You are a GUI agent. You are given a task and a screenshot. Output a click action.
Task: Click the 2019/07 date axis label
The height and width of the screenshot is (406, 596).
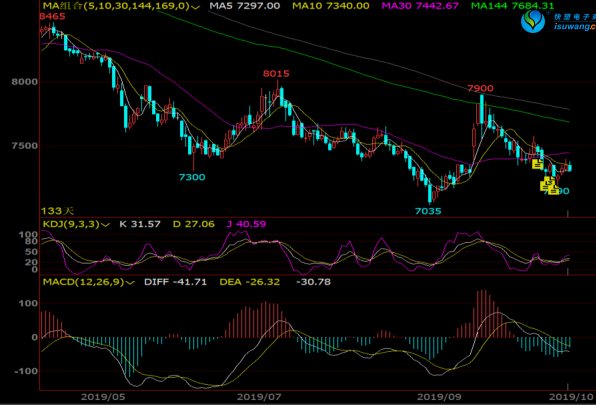(x=259, y=397)
